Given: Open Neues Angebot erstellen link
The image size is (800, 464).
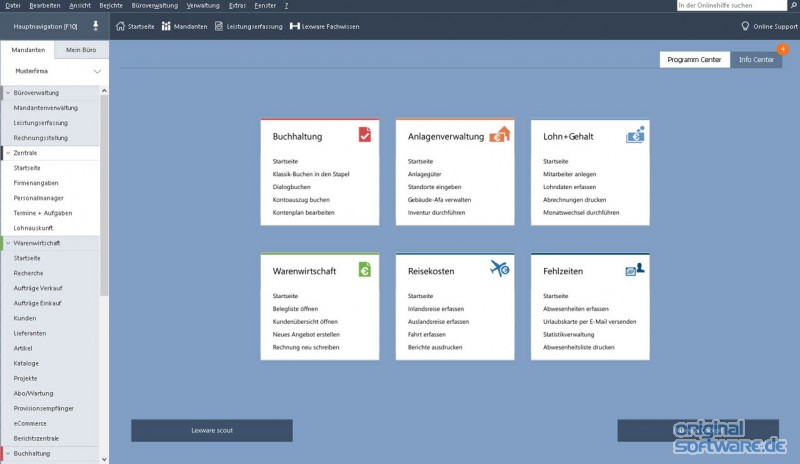Looking at the screenshot, I should (306, 334).
